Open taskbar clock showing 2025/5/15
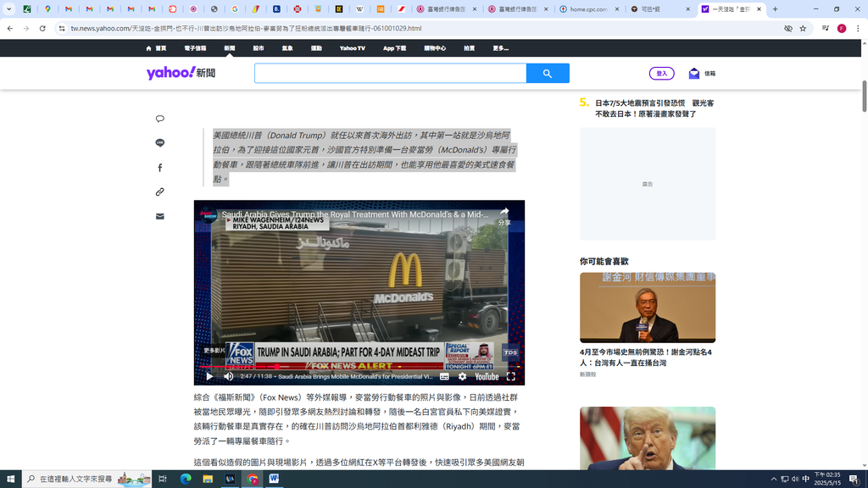The height and width of the screenshot is (488, 868). 827,480
